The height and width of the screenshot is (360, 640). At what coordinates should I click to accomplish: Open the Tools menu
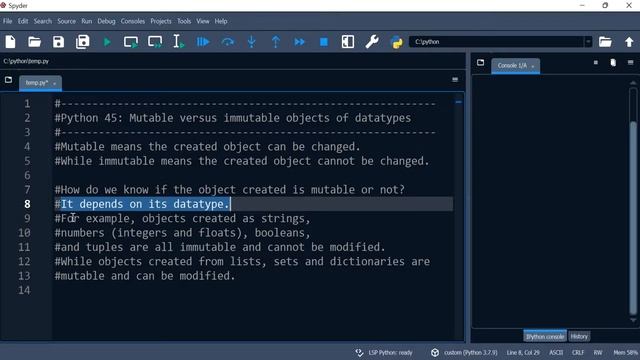(184, 21)
